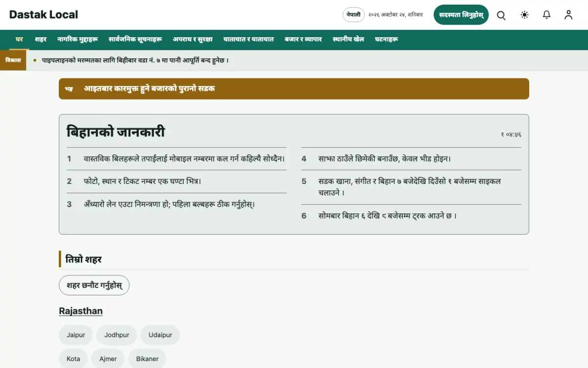Open the search icon in header

click(x=501, y=15)
